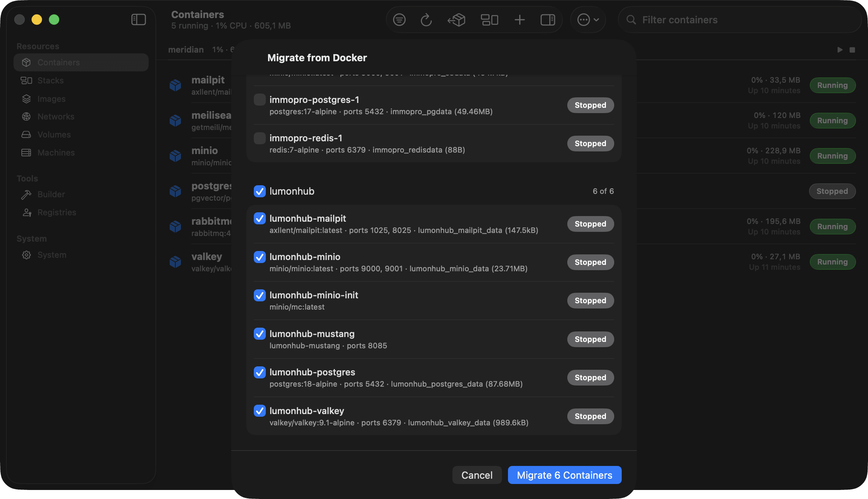Uncheck the lumonhub-valkey checkbox
Image resolution: width=868 pixels, height=499 pixels.
click(260, 411)
